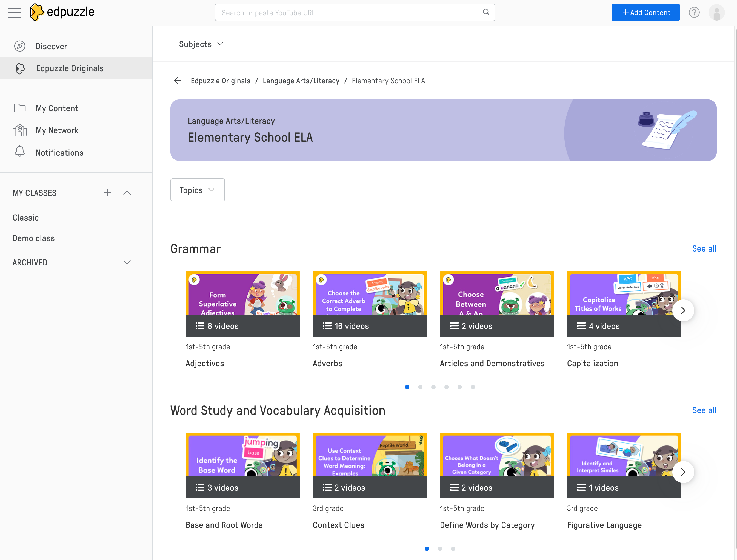Open My Content using the folder icon
Image resolution: width=737 pixels, height=560 pixels.
point(20,108)
